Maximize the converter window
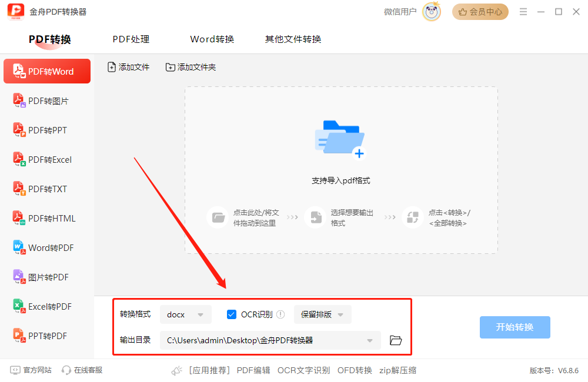This screenshot has width=588, height=382. [559, 12]
